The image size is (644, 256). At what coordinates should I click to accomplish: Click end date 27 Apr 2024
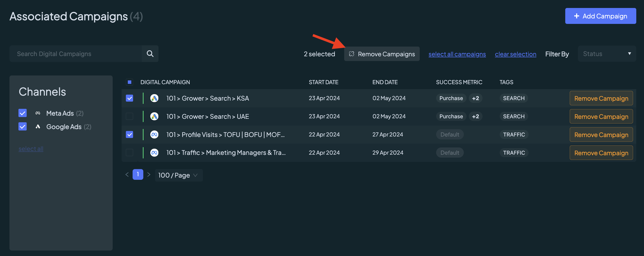tap(388, 135)
